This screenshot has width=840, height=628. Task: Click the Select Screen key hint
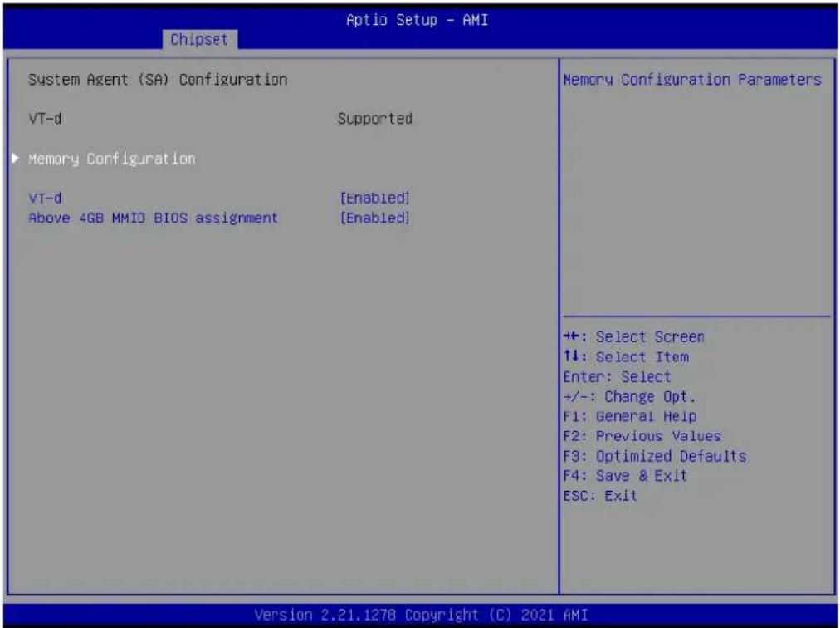[x=634, y=337]
